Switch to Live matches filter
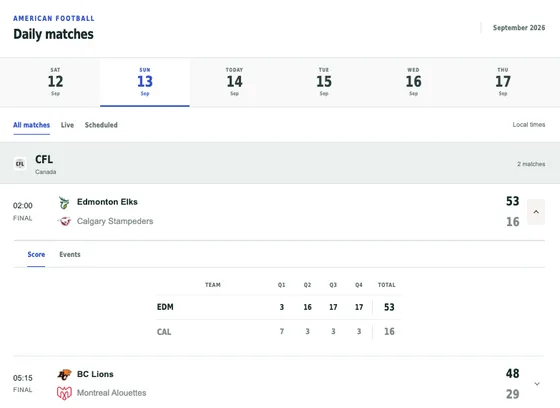This screenshot has height=408, width=560. [x=67, y=125]
